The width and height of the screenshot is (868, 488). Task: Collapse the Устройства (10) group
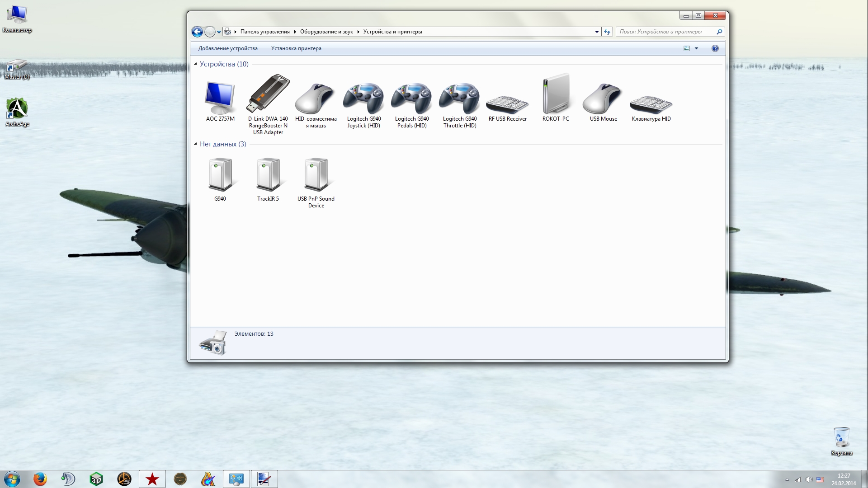pyautogui.click(x=196, y=64)
